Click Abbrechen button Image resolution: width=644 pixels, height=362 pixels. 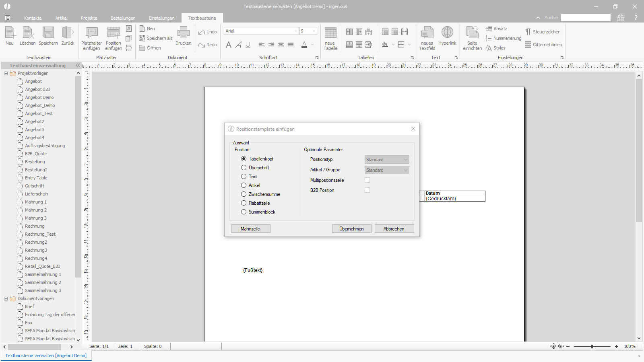(x=394, y=228)
